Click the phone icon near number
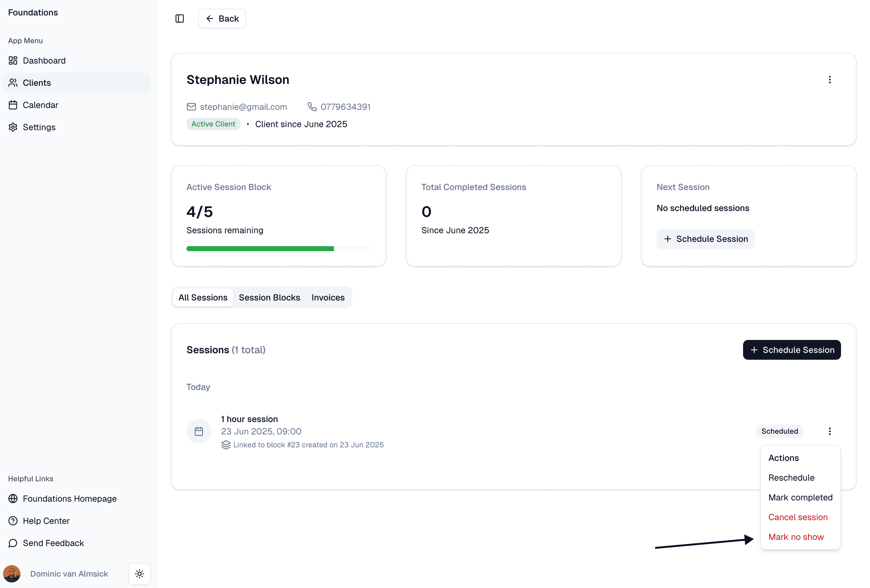 pyautogui.click(x=312, y=107)
